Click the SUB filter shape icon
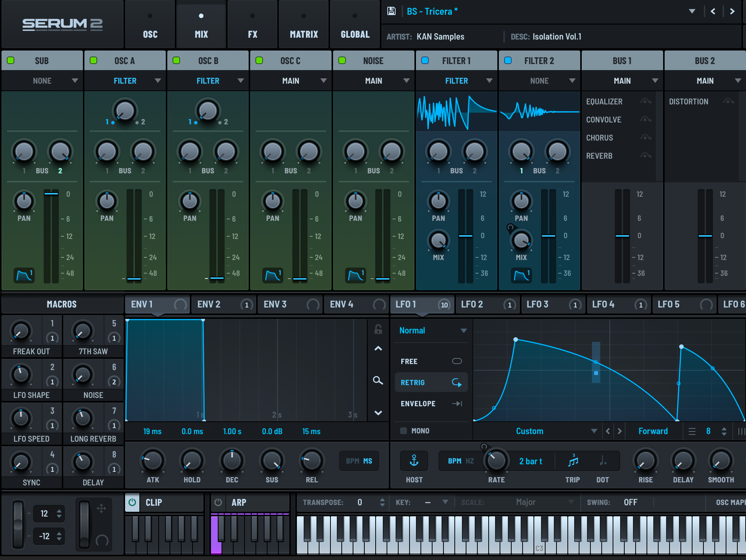The height and width of the screenshot is (560, 746). click(x=24, y=275)
